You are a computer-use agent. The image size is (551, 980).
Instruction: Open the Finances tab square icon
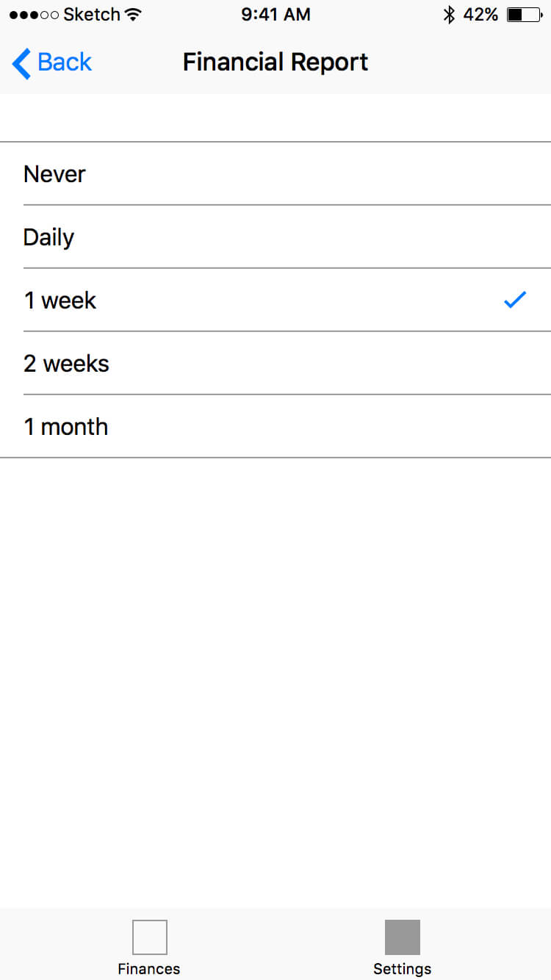click(150, 937)
